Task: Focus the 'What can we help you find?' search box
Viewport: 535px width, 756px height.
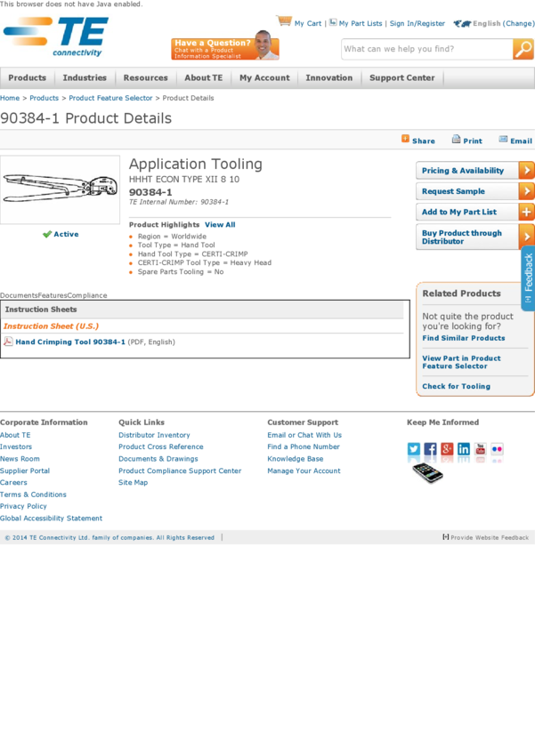Action: 427,49
